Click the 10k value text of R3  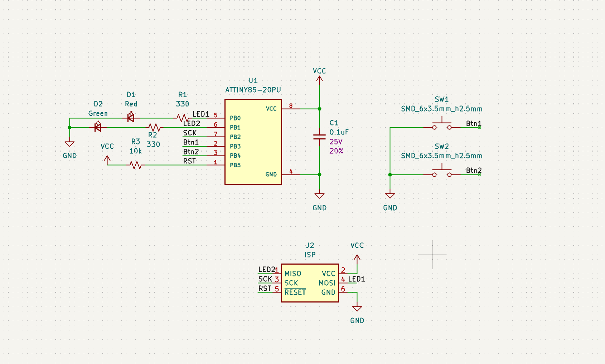(x=136, y=151)
